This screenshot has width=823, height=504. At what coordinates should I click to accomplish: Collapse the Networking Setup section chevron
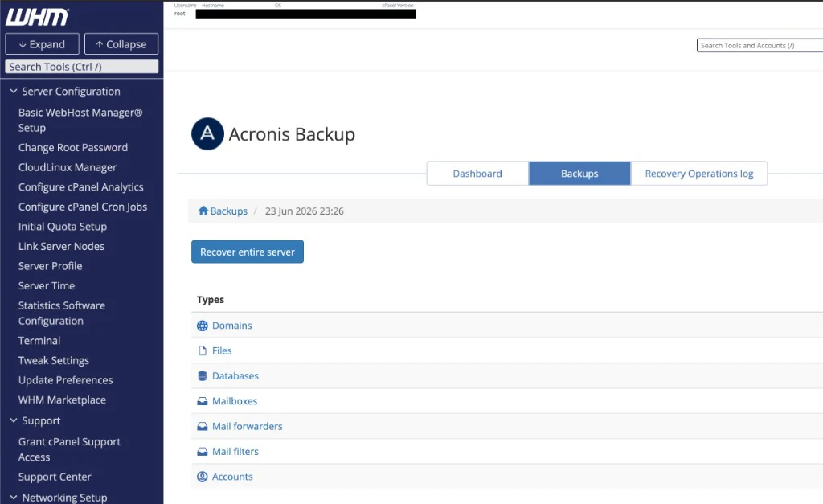(14, 498)
